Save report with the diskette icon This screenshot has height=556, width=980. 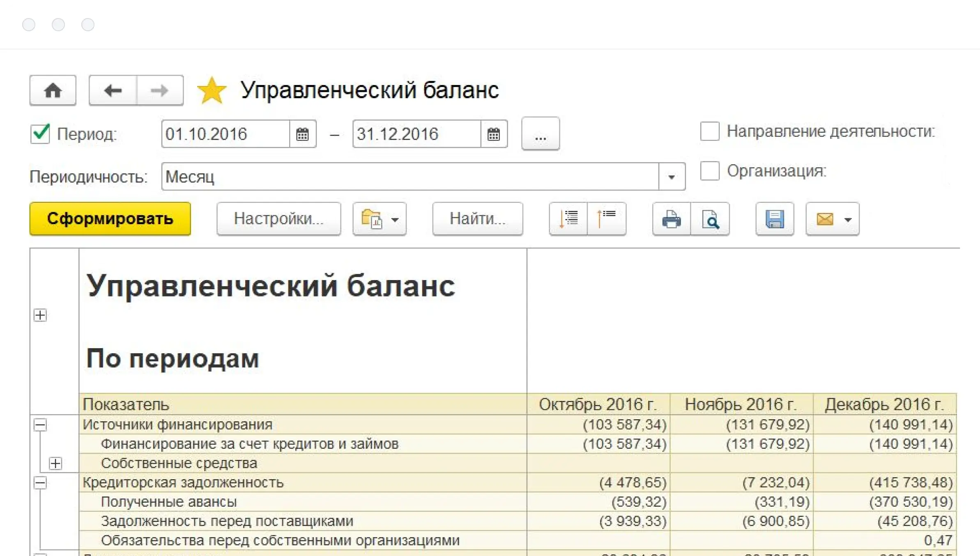point(775,219)
